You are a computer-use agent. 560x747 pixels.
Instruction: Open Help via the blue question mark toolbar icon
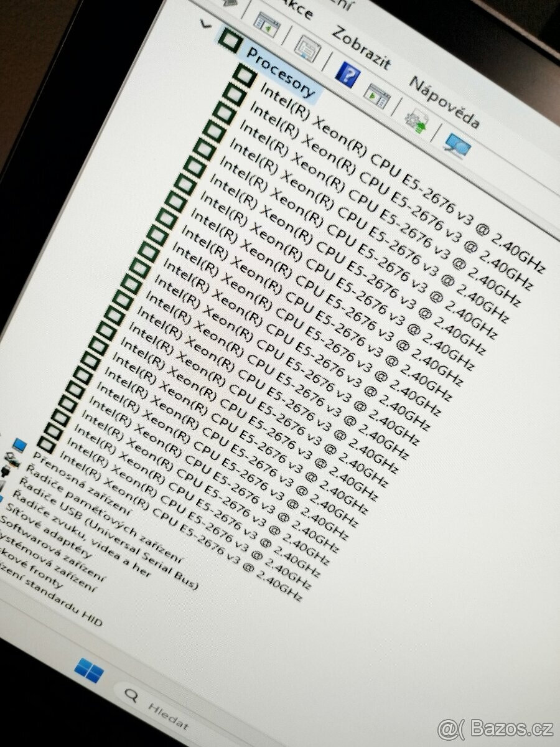point(348,75)
